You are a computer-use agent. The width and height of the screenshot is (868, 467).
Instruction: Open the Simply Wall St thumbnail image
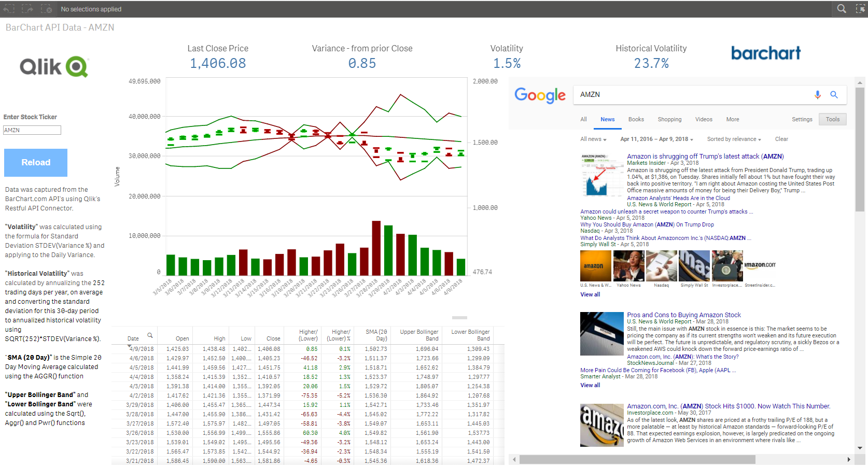click(x=694, y=266)
